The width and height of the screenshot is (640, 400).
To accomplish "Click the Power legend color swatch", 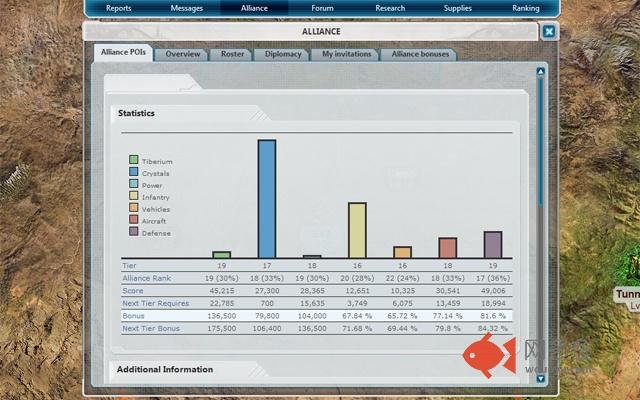I will pos(133,183).
